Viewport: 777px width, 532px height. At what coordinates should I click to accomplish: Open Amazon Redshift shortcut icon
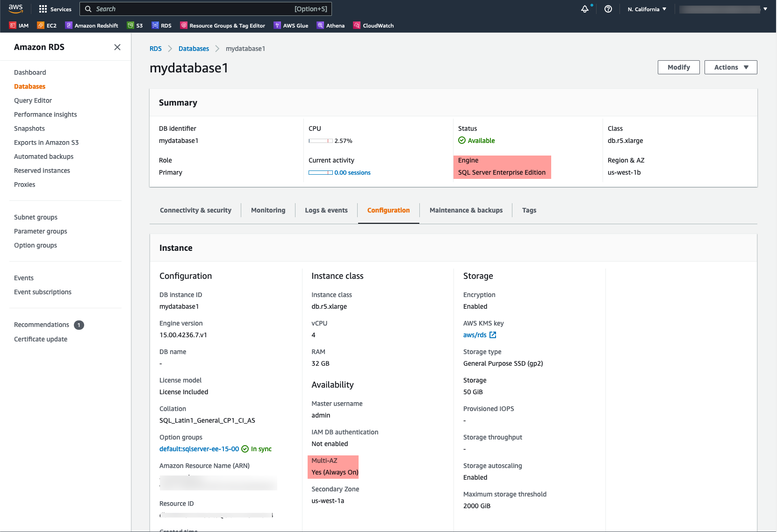click(69, 25)
